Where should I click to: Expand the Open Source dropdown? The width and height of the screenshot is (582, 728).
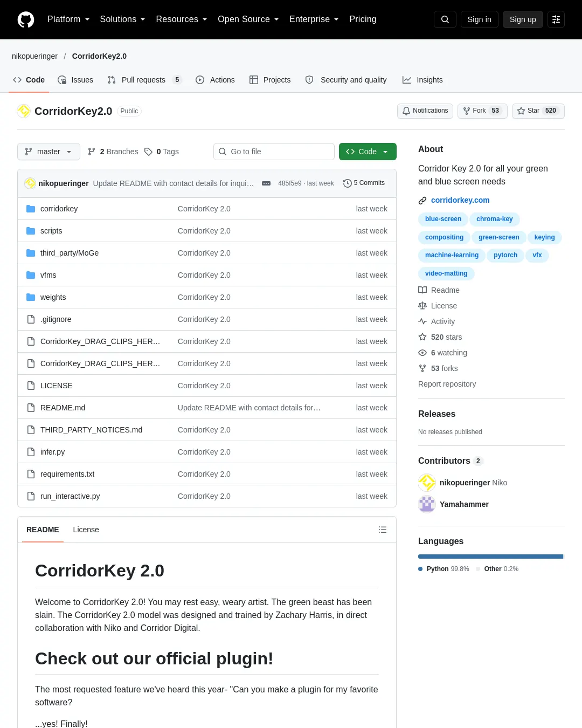[x=248, y=19]
